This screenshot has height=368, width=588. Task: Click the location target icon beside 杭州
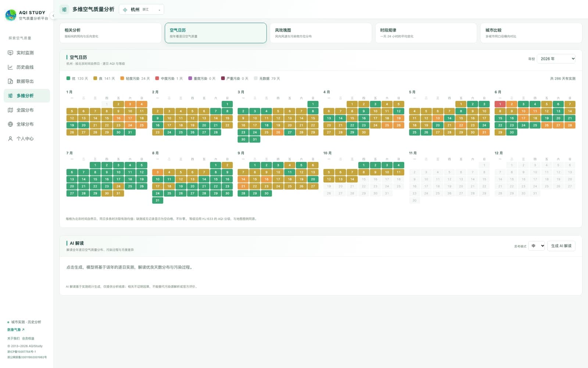pyautogui.click(x=125, y=10)
